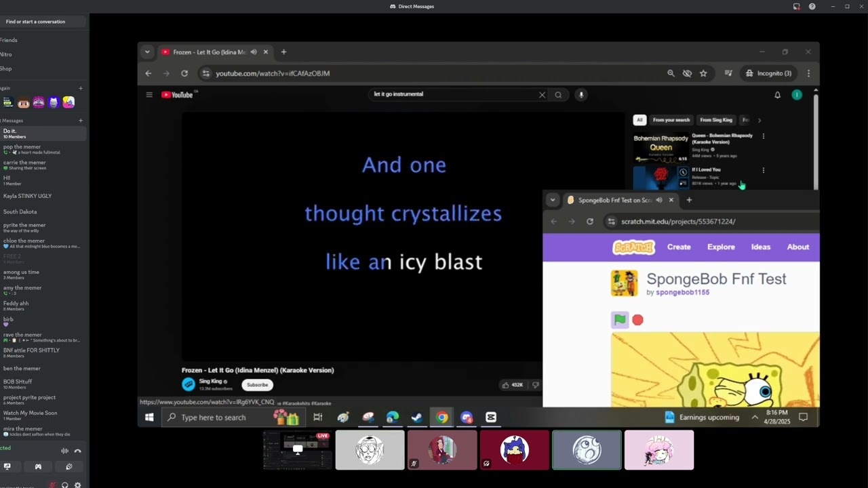The image size is (868, 488).
Task: Open Discord user settings gear
Action: tap(77, 485)
